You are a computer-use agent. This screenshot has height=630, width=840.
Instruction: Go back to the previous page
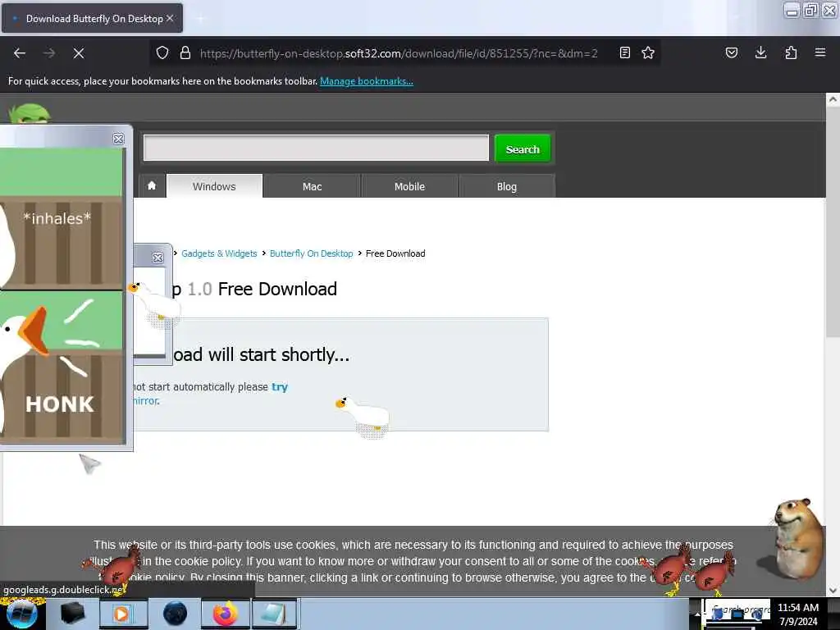(x=20, y=53)
